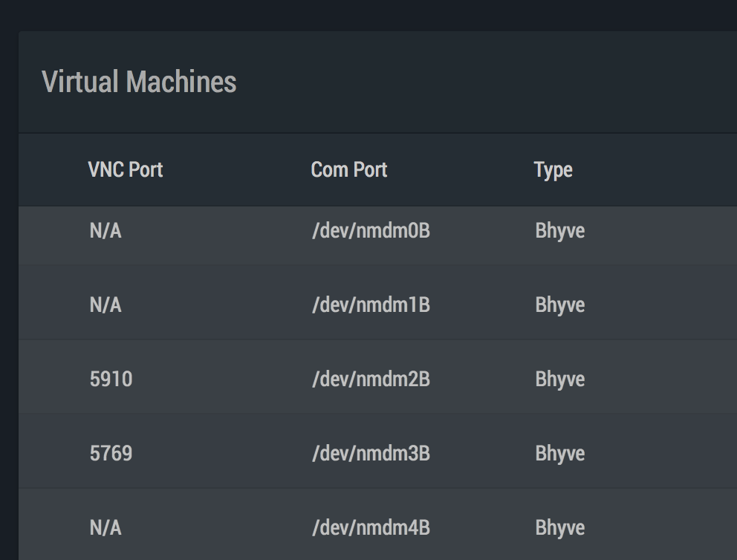Click the Virtual Machines card title

pos(139,82)
